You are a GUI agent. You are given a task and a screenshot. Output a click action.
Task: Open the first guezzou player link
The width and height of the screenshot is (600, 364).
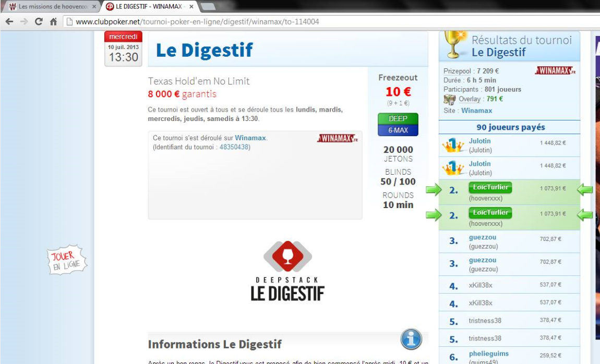pos(483,237)
